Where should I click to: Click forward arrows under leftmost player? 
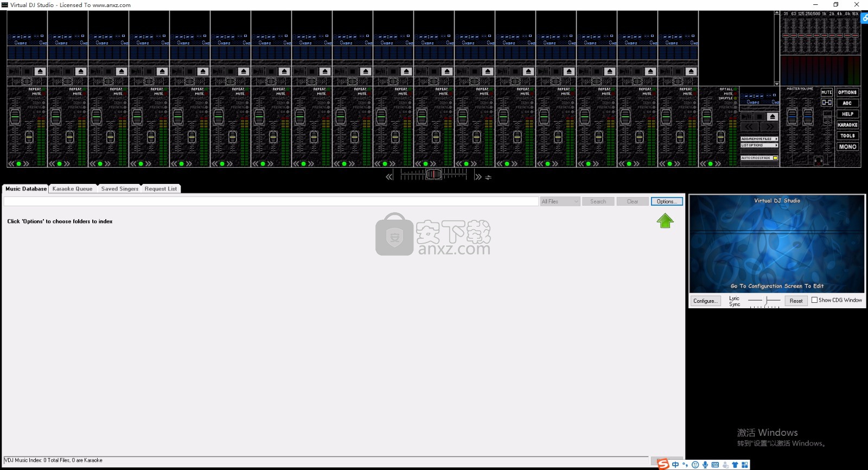pyautogui.click(x=26, y=163)
